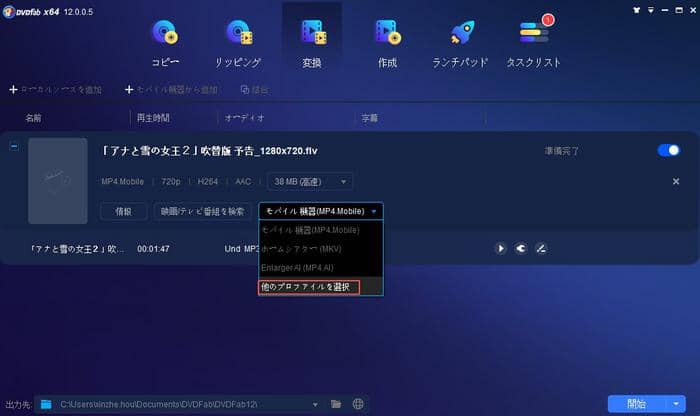
Task: Click the globe icon near output path
Action: [x=358, y=404]
